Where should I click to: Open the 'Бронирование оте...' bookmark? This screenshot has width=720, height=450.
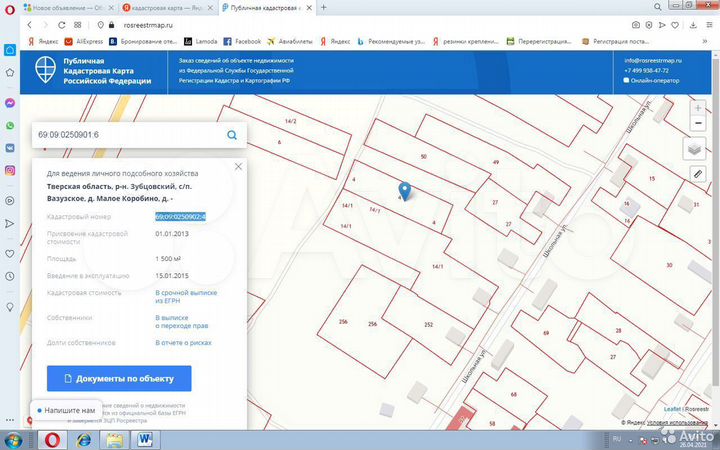pyautogui.click(x=143, y=41)
